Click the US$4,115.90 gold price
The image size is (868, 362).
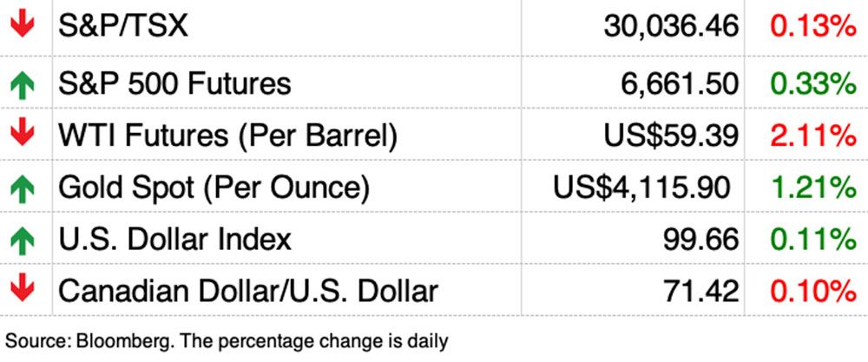pos(642,187)
